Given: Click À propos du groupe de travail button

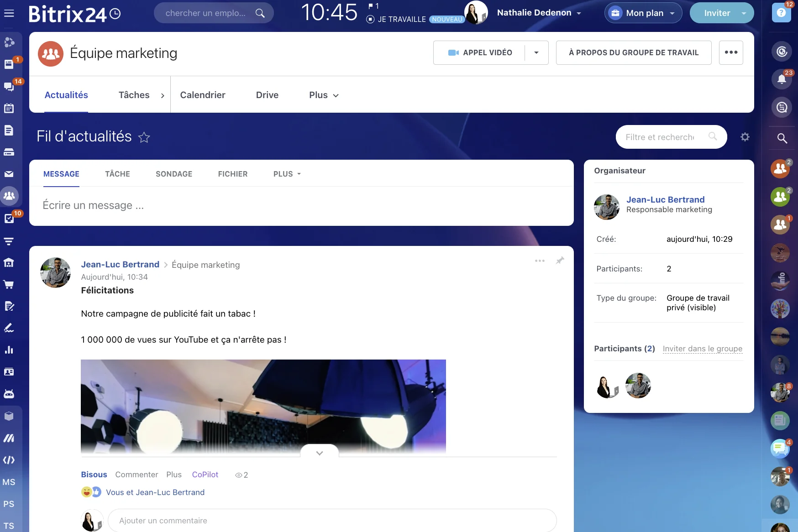Looking at the screenshot, I should (x=633, y=52).
